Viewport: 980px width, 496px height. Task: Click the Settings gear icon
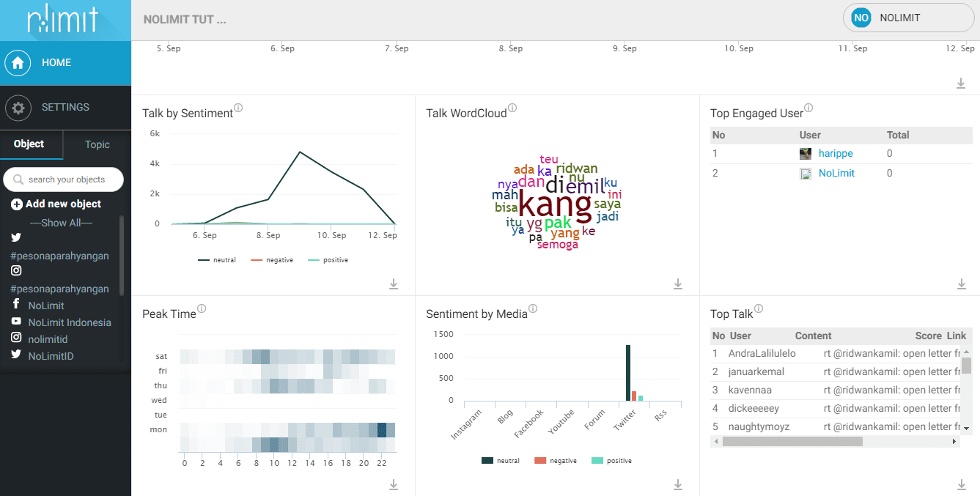(18, 108)
